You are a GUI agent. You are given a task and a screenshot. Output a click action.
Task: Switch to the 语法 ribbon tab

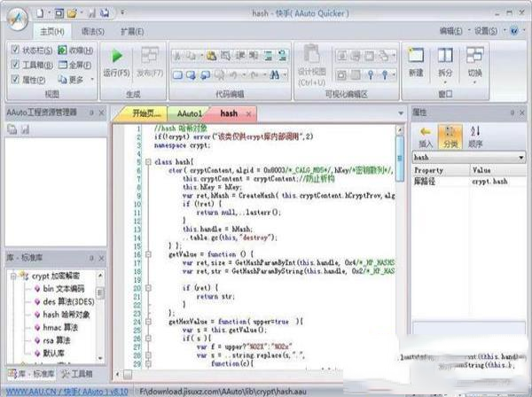click(92, 31)
